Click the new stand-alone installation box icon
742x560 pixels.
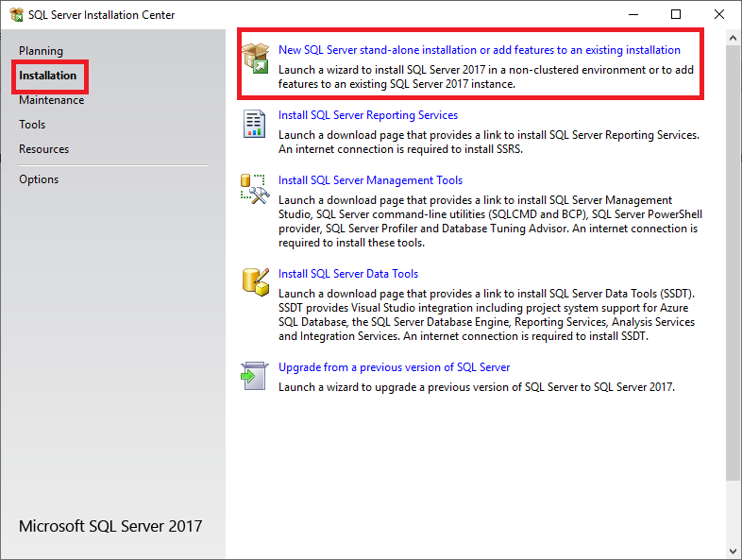click(x=256, y=59)
